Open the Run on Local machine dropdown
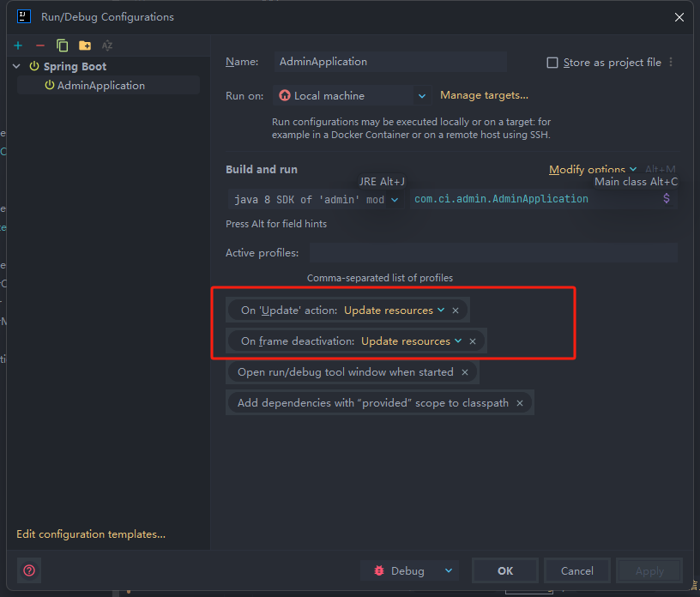 pyautogui.click(x=421, y=96)
